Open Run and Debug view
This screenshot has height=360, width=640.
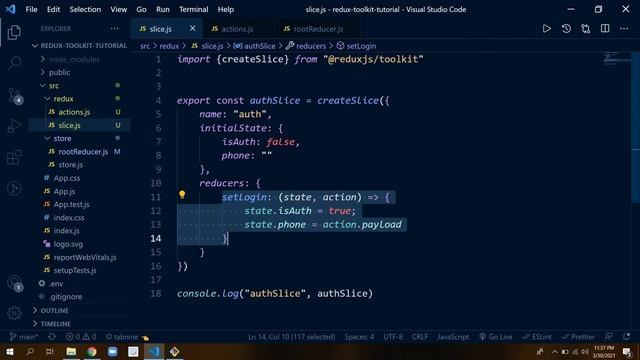coord(14,126)
